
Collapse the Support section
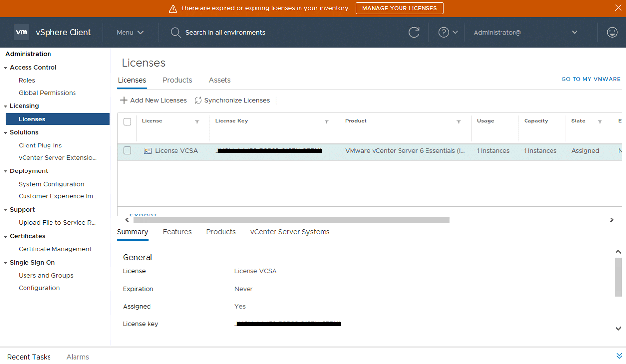(6, 210)
